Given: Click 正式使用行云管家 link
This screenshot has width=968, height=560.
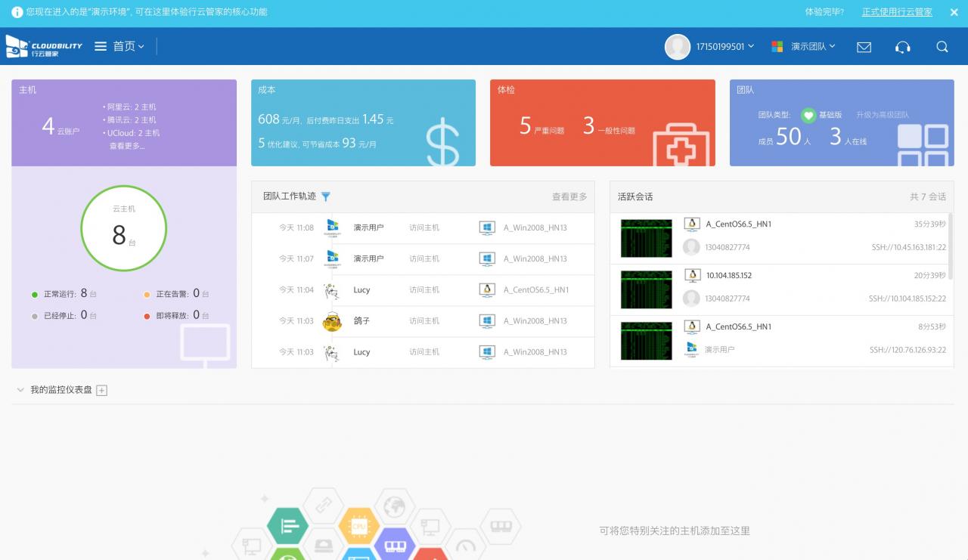Looking at the screenshot, I should pyautogui.click(x=897, y=12).
